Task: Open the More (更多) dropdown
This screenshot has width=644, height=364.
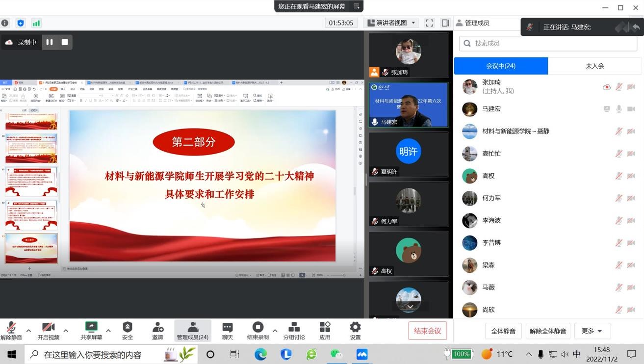Action: point(592,331)
